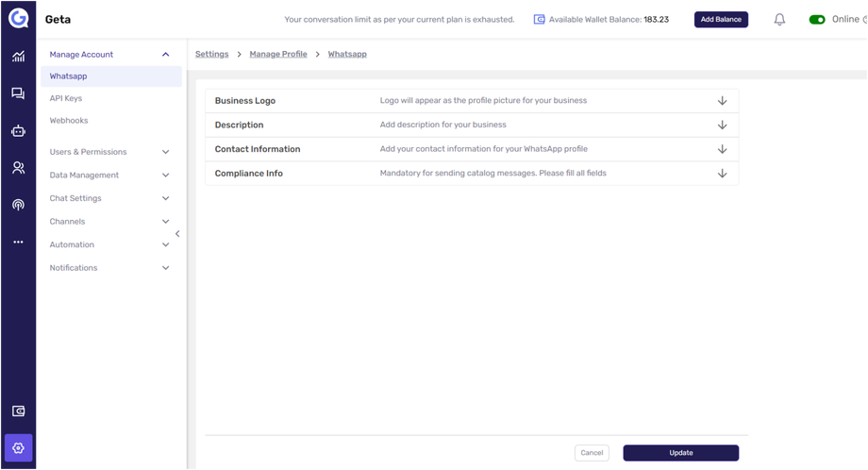The height and width of the screenshot is (470, 868).
Task: Open the conversations chat icon
Action: tap(18, 93)
